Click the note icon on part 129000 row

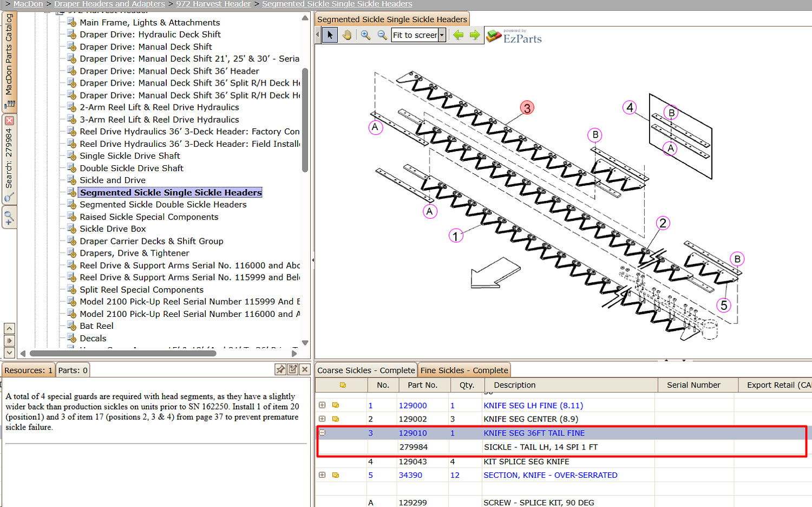click(x=336, y=405)
